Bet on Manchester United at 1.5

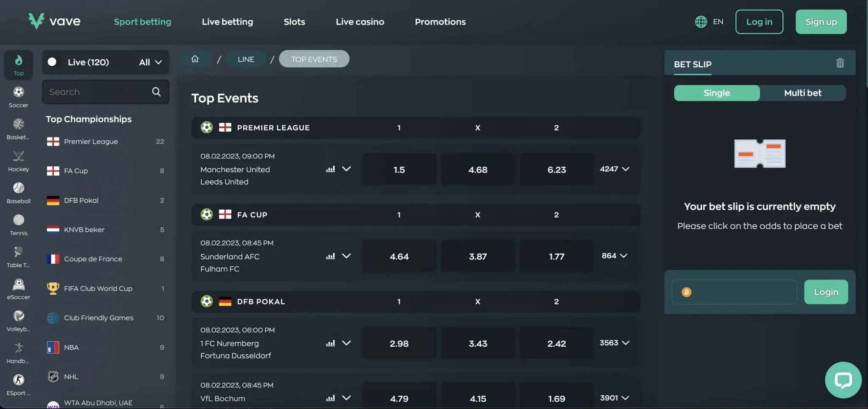point(399,169)
